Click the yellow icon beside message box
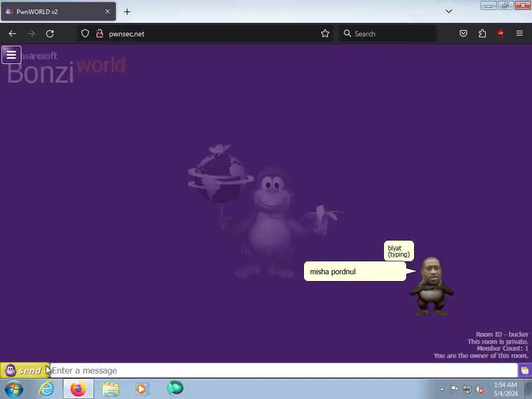Viewport: 532px width, 399px height. 525,370
